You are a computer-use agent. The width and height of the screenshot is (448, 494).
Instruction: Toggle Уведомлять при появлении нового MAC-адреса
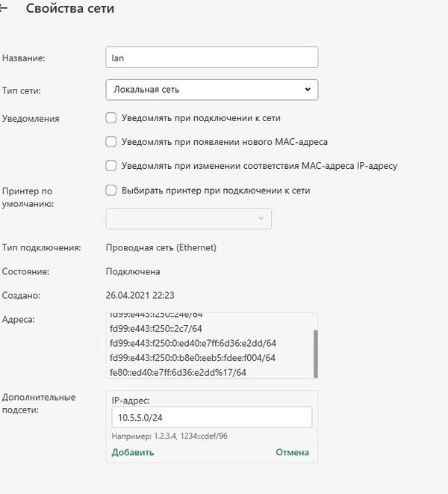coord(111,141)
